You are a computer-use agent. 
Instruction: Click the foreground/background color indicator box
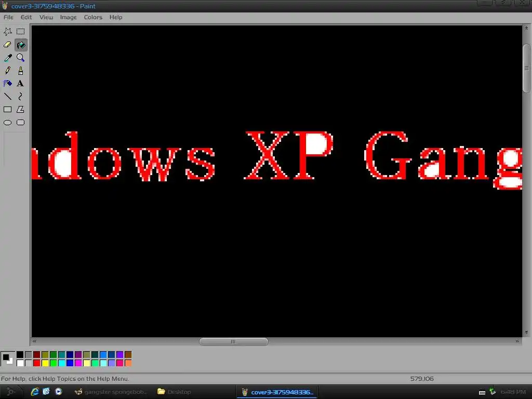point(7,358)
